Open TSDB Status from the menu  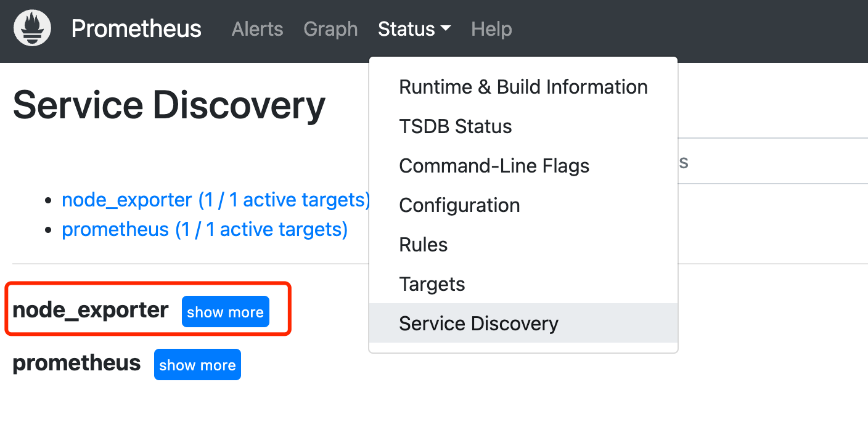[523, 126]
